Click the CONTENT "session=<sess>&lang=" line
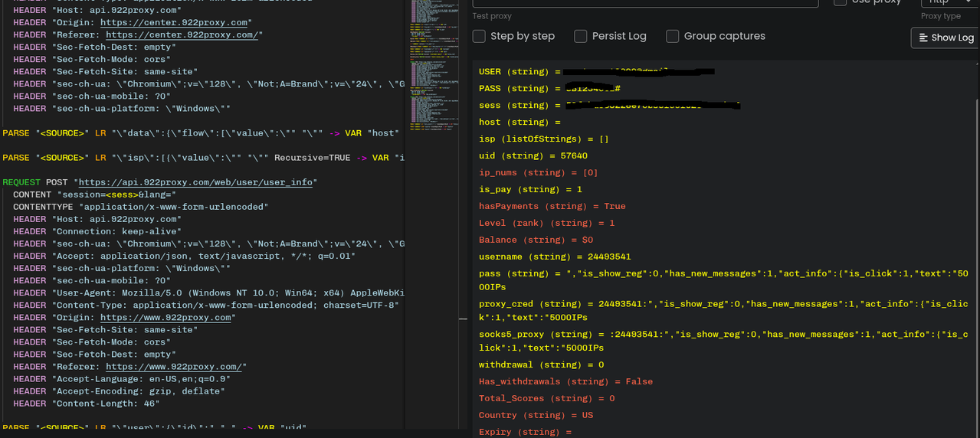 point(94,194)
